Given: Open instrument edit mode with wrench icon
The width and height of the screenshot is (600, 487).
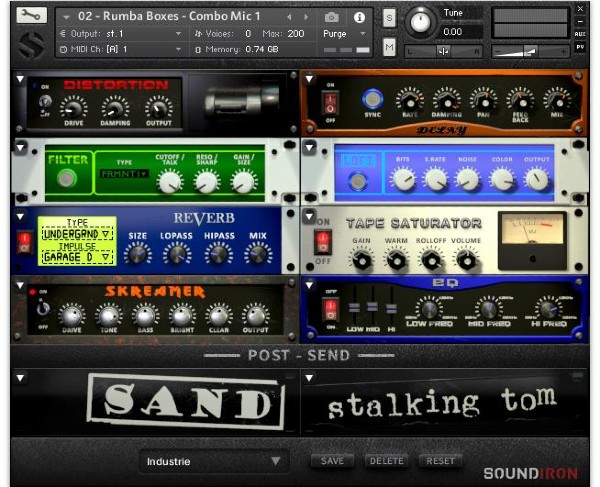Looking at the screenshot, I should coord(31,15).
